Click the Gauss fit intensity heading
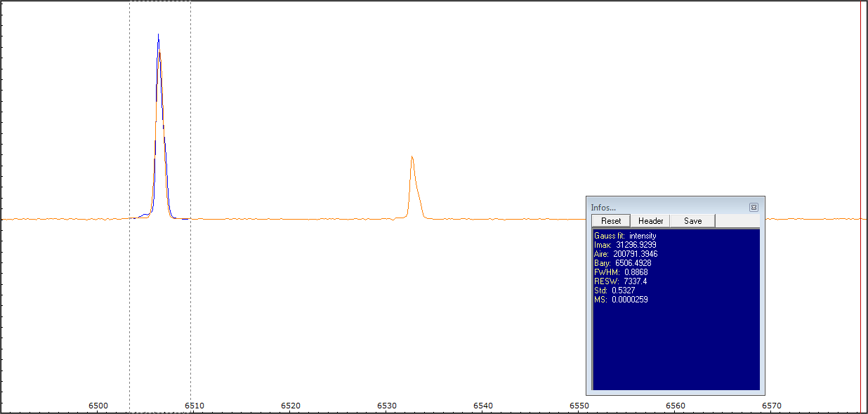This screenshot has width=868, height=414. point(625,236)
